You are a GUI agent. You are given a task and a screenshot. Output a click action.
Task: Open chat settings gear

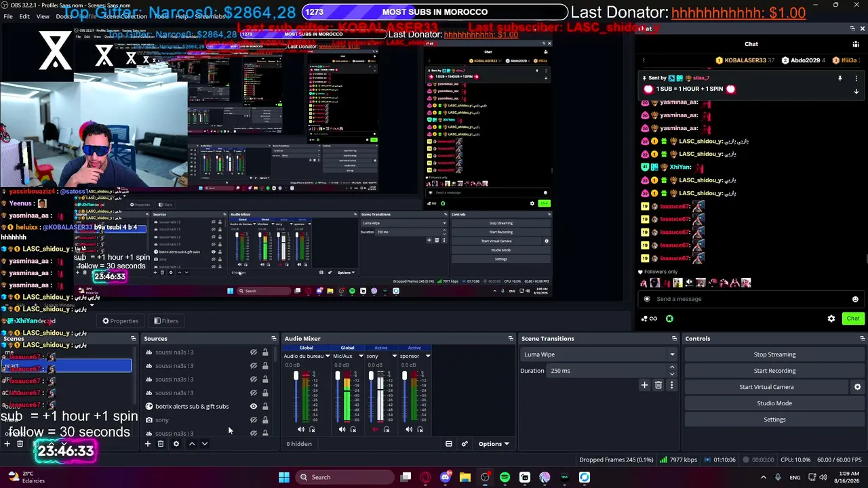pyautogui.click(x=831, y=319)
